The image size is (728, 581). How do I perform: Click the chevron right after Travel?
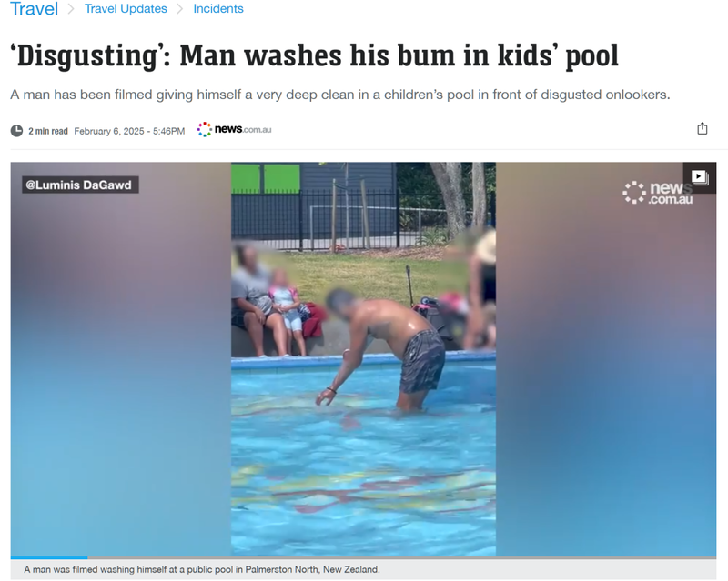coord(71,9)
